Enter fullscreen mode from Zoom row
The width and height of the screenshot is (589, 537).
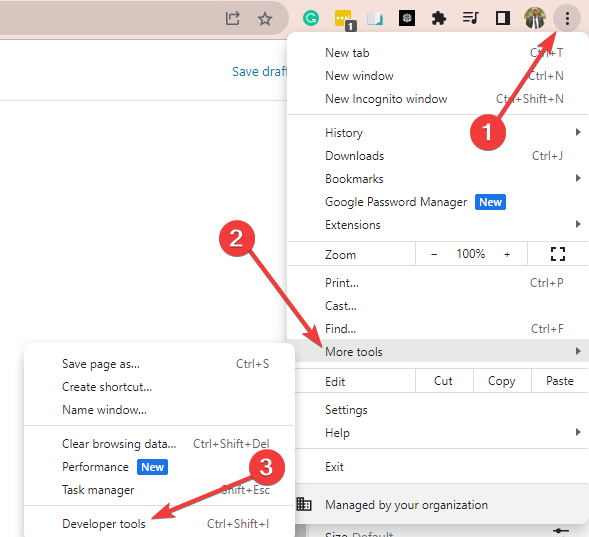coord(558,254)
